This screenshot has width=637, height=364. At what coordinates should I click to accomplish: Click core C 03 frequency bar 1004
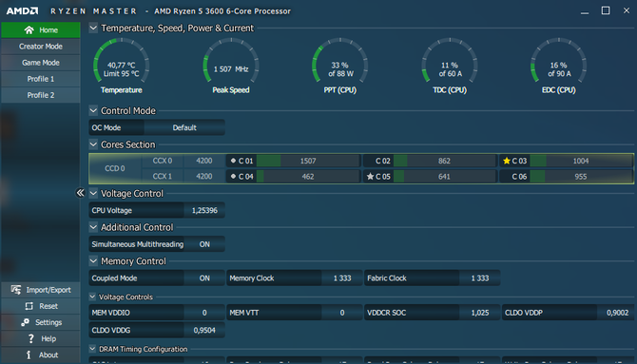click(x=581, y=161)
